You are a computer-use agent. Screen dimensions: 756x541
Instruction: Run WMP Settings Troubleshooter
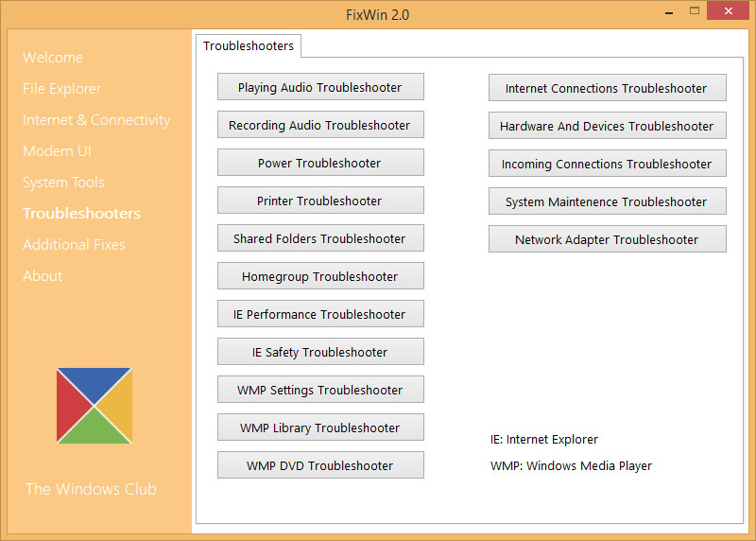(320, 389)
